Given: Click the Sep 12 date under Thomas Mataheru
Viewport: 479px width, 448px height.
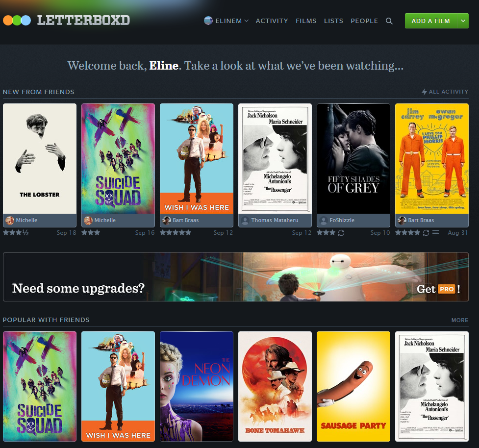Looking at the screenshot, I should click(302, 233).
